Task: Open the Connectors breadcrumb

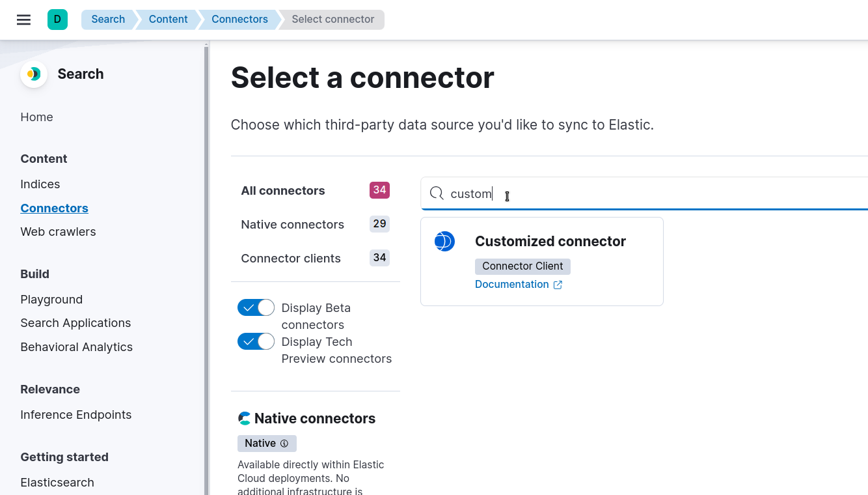Action: (239, 20)
